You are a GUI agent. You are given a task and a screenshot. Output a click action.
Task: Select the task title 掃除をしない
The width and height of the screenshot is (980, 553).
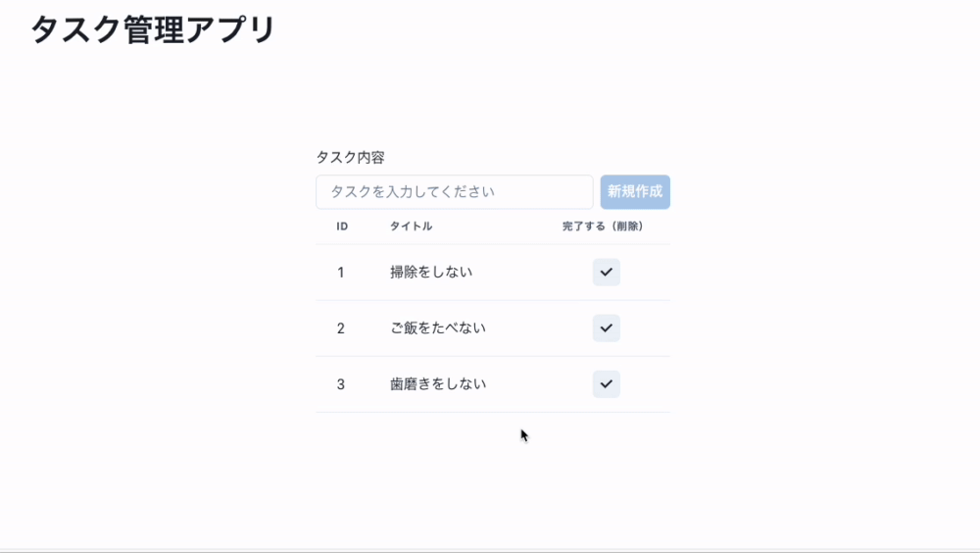(x=431, y=273)
